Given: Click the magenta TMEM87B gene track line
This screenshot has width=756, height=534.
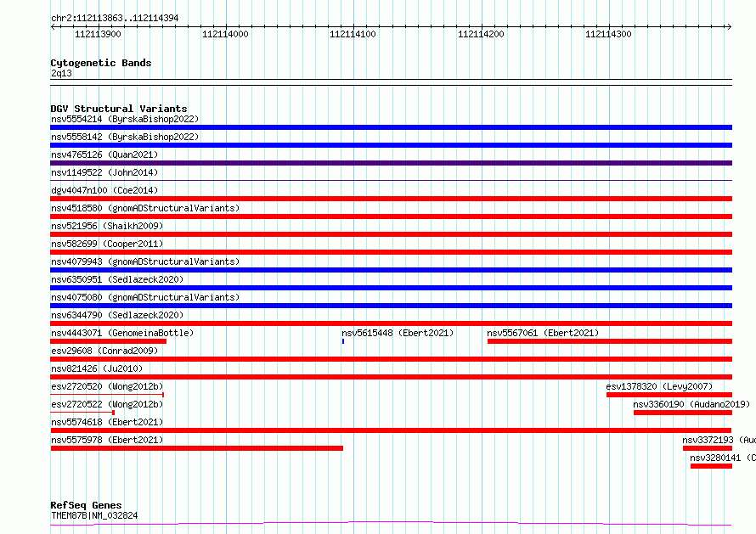Looking at the screenshot, I should [x=391, y=523].
